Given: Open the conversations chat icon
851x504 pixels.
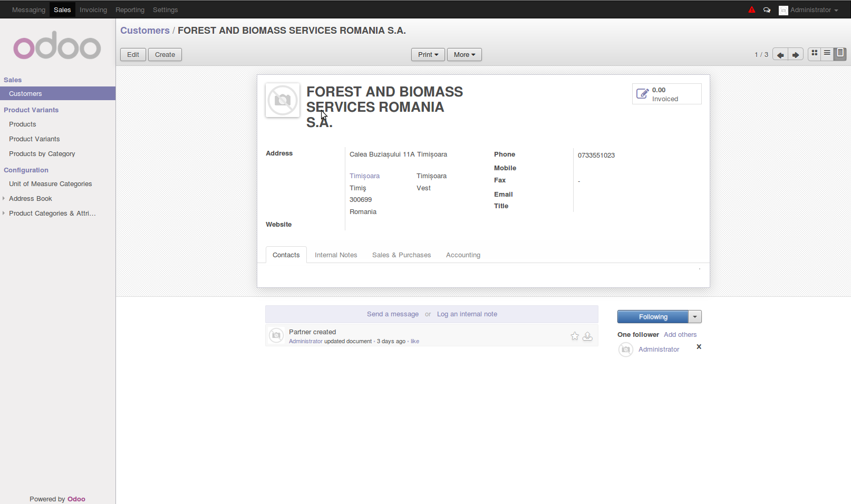Looking at the screenshot, I should (x=767, y=10).
